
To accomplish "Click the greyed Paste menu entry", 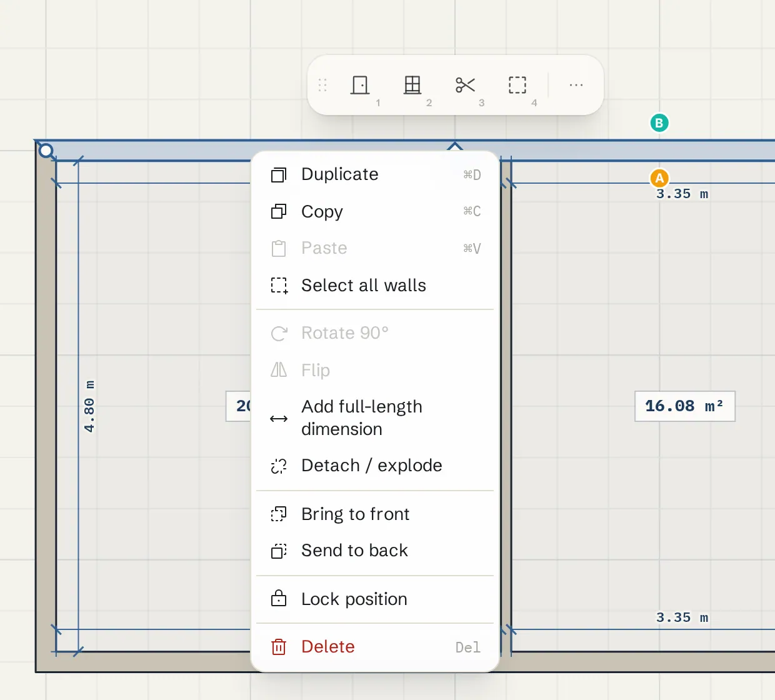I will [x=375, y=248].
